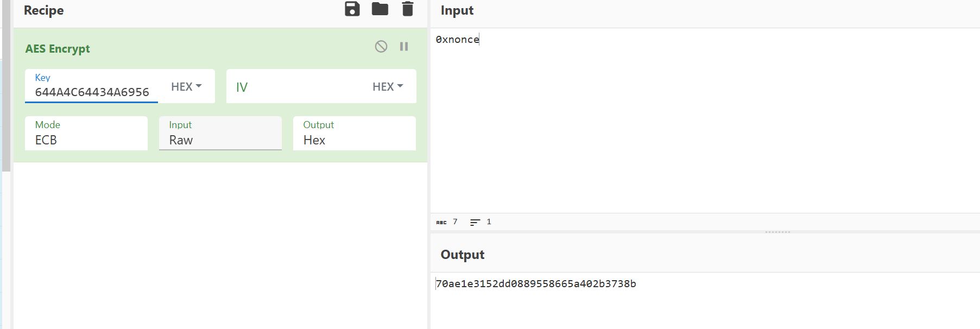Select the encrypted hex string in Output
The height and width of the screenshot is (329, 980).
point(536,284)
